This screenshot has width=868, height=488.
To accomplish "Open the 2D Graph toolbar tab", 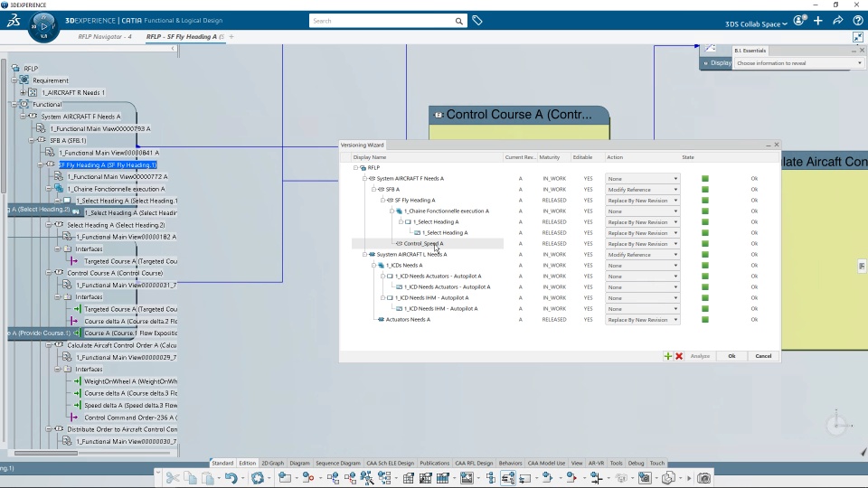I will click(x=272, y=463).
